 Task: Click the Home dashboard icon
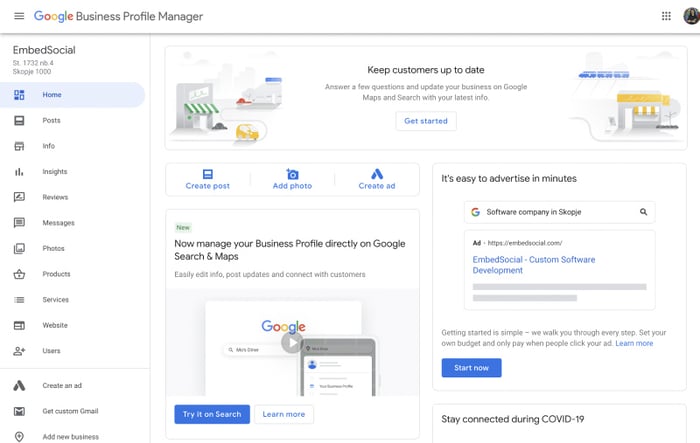point(19,95)
